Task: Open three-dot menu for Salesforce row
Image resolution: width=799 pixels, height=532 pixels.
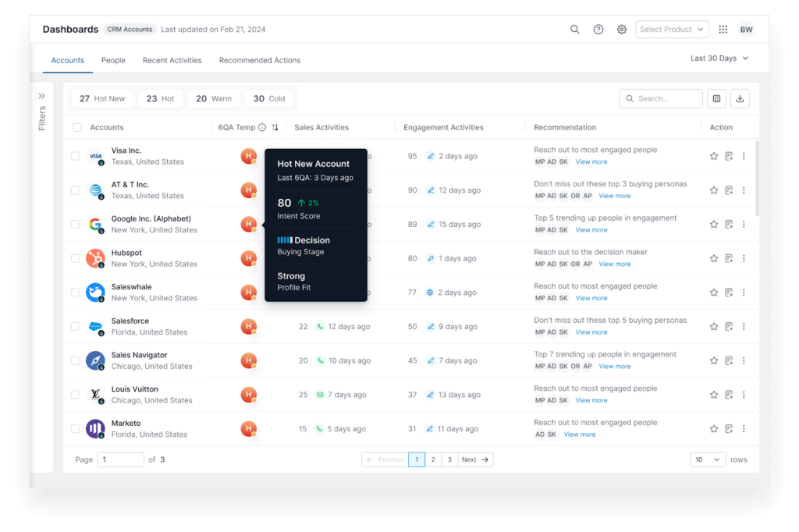Action: pyautogui.click(x=744, y=327)
